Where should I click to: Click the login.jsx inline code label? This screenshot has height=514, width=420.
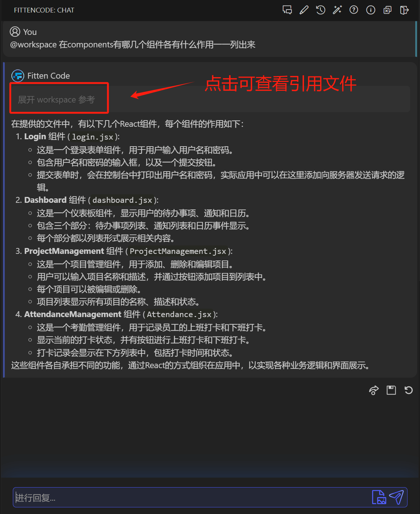click(x=93, y=137)
